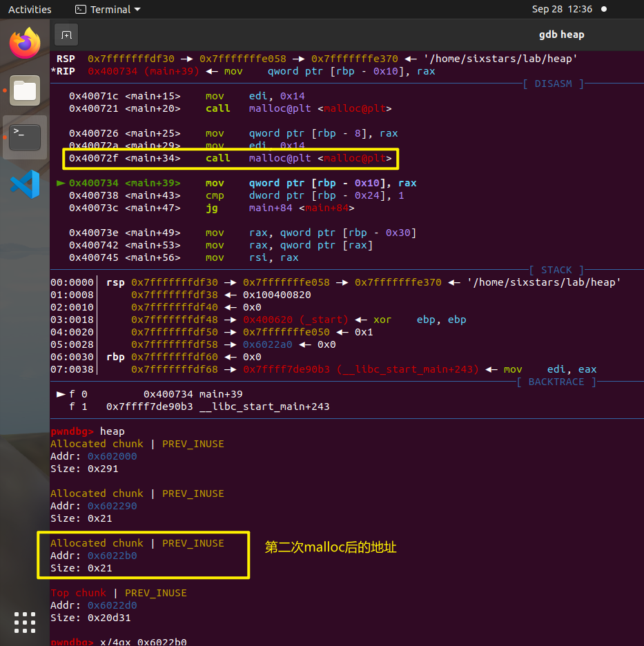The image size is (644, 646).
Task: Click the STACK section header
Action: (556, 270)
